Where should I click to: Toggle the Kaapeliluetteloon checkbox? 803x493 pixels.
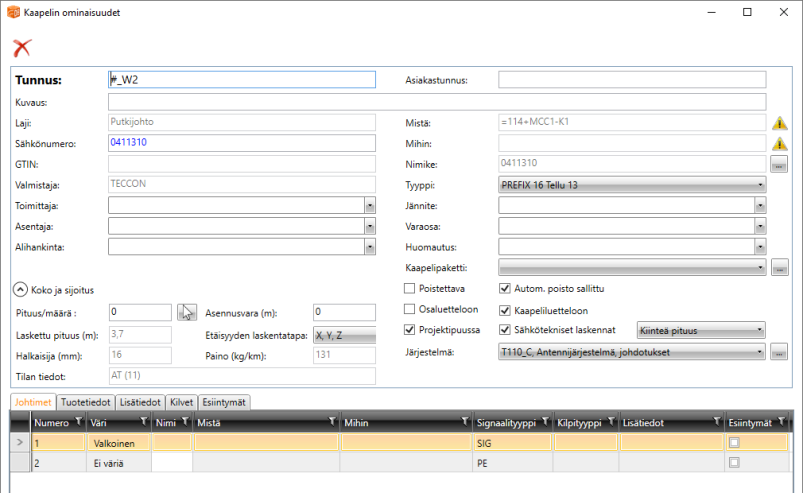[x=505, y=309]
